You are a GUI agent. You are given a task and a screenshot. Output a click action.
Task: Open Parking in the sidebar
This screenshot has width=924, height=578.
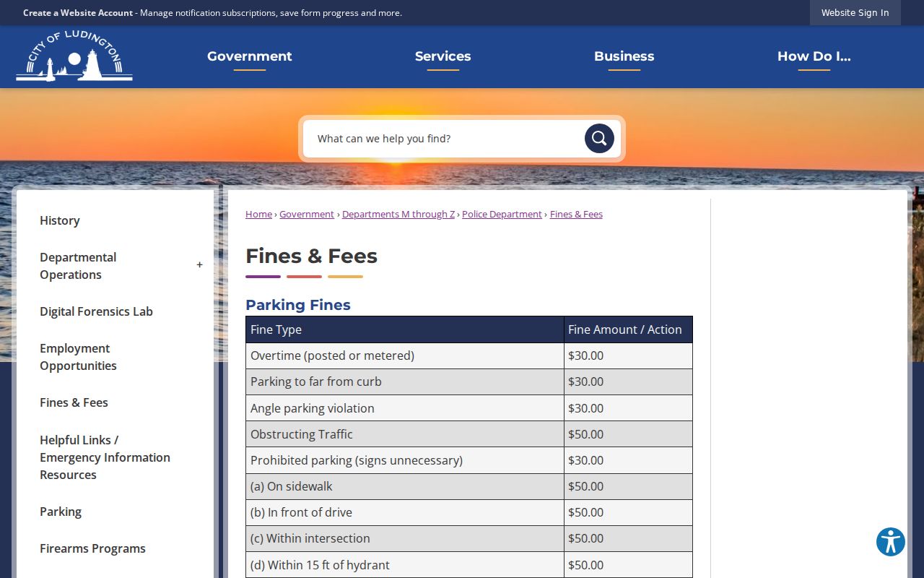[61, 512]
